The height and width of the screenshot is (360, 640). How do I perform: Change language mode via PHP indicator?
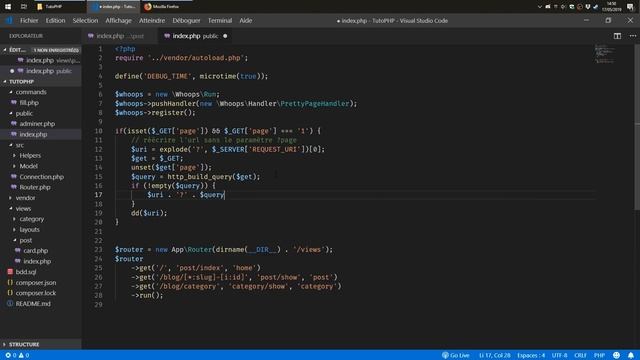coord(599,355)
